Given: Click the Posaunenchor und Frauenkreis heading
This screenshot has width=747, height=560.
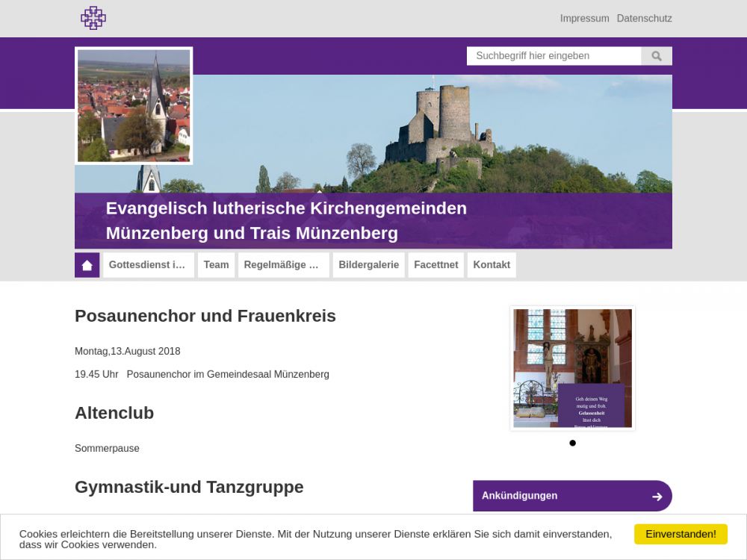Looking at the screenshot, I should (205, 316).
